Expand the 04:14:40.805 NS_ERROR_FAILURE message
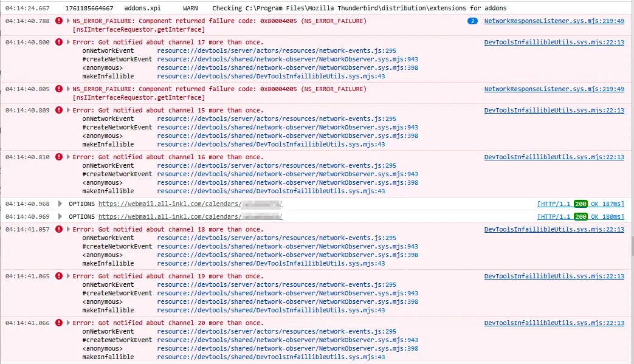634x364 pixels. pos(68,89)
